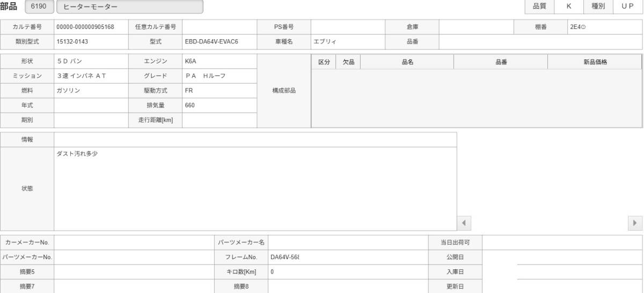Click the 新品価格 column header
644x293 pixels.
(x=595, y=62)
